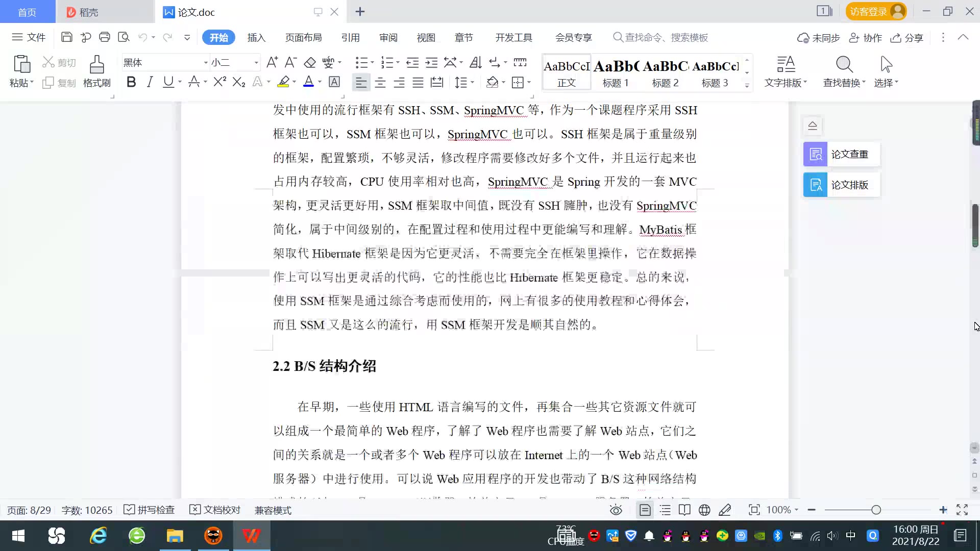Increase paragraph indent icon
The width and height of the screenshot is (980, 551).
[x=432, y=63]
